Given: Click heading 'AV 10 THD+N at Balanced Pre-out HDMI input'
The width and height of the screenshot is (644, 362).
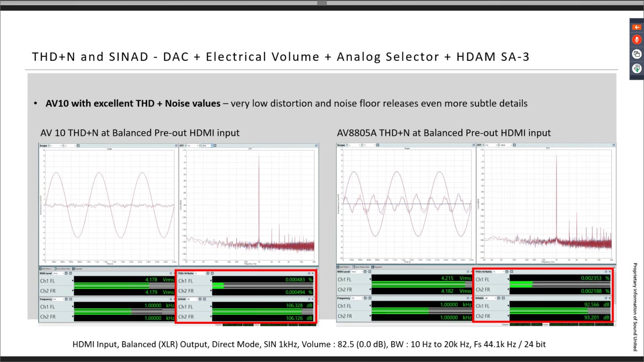Looking at the screenshot, I should tap(140, 133).
